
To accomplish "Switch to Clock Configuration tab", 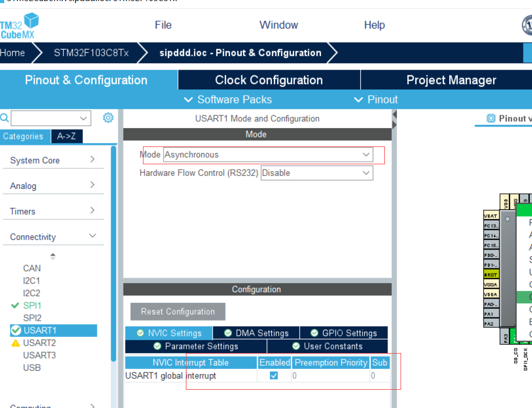I will click(269, 80).
